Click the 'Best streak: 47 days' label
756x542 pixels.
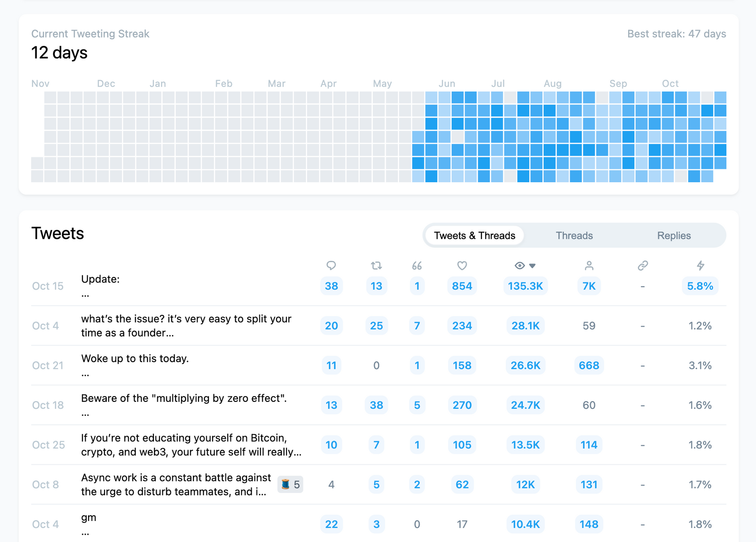(676, 33)
